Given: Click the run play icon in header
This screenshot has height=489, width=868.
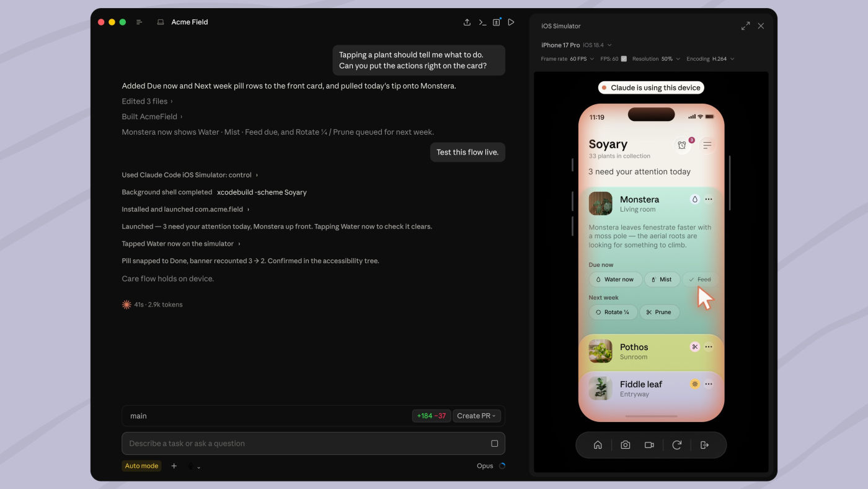Looking at the screenshot, I should tap(511, 22).
